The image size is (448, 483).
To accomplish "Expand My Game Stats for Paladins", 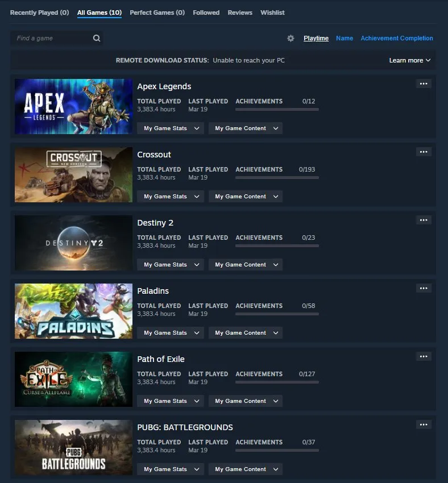I will 171,332.
